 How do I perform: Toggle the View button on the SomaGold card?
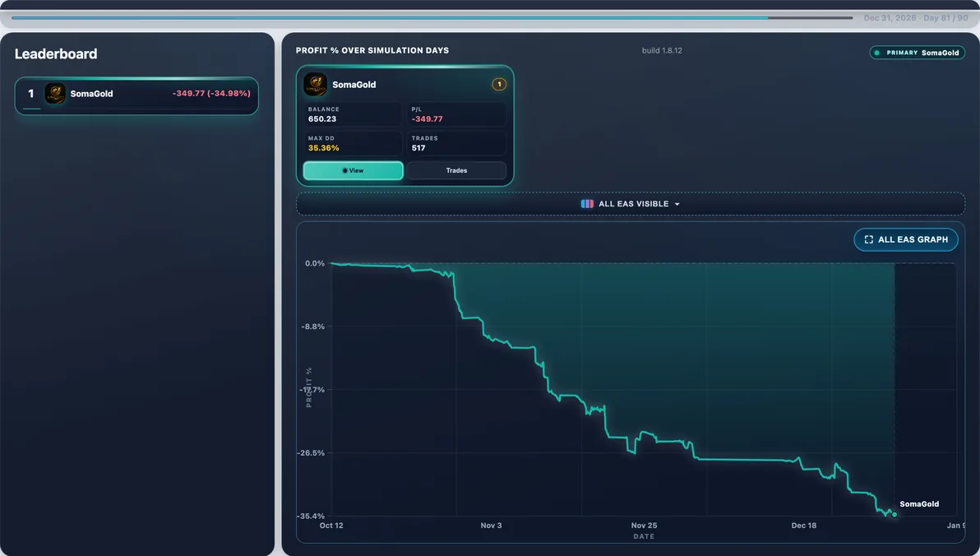coord(354,170)
